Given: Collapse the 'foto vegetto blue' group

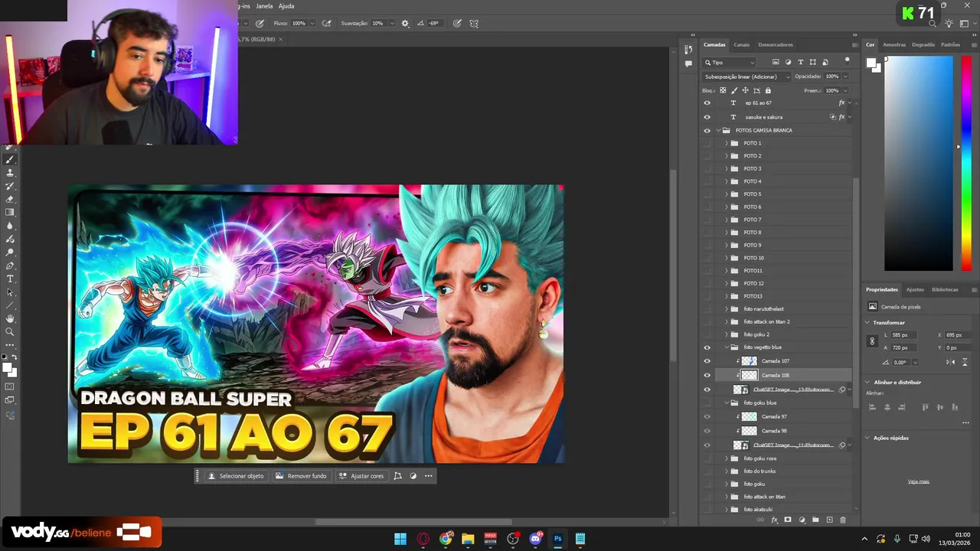Looking at the screenshot, I should click(727, 347).
